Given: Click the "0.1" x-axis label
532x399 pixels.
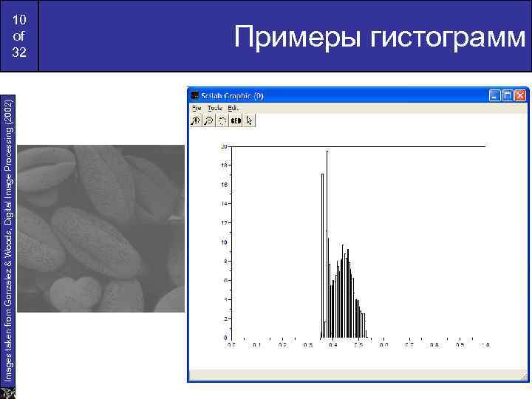Looking at the screenshot, I should [x=257, y=345].
